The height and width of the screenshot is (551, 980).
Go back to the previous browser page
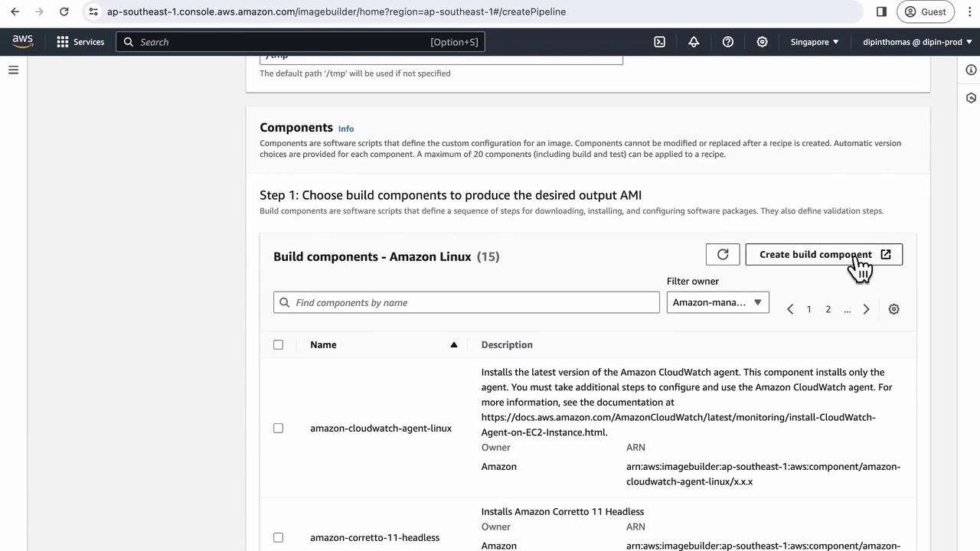(15, 11)
